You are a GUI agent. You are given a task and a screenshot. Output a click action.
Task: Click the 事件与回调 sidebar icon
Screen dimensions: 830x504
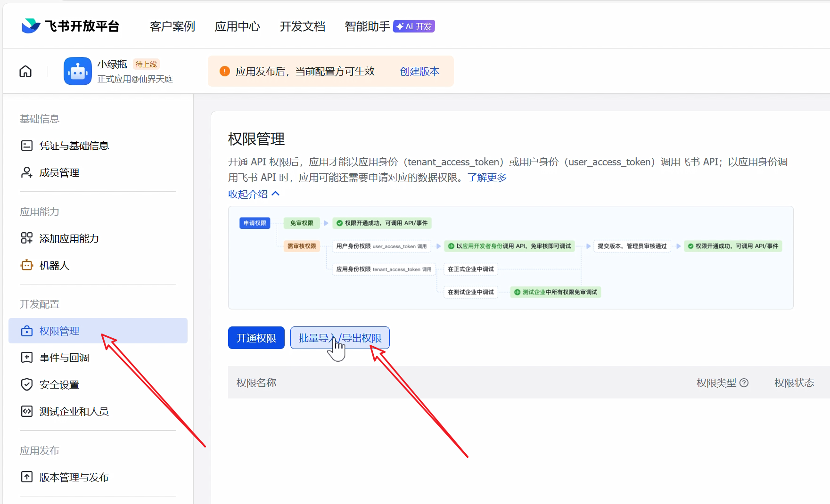tap(27, 358)
